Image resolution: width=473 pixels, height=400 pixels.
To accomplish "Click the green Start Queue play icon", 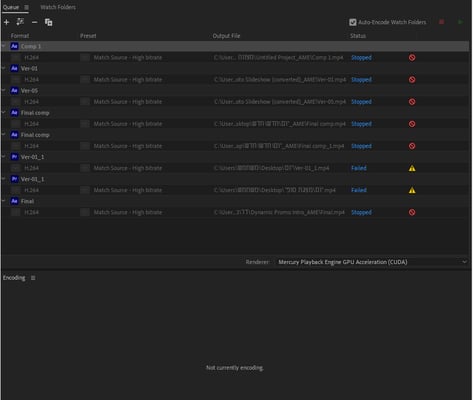I will coord(460,22).
